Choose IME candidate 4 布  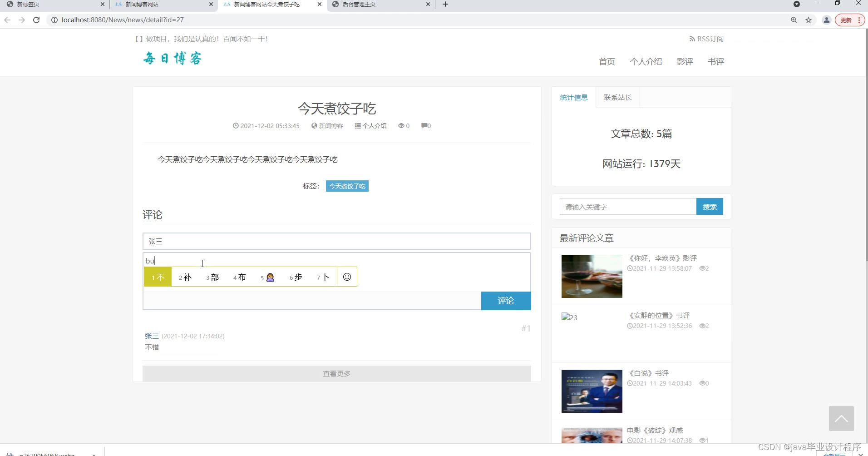(240, 277)
